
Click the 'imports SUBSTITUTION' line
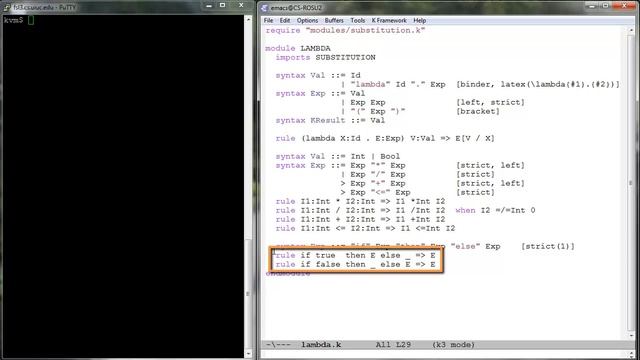point(325,58)
